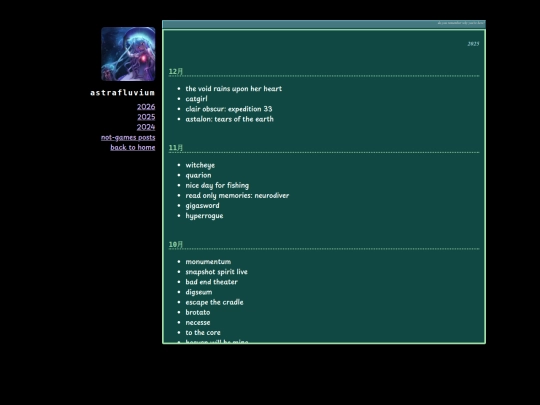The height and width of the screenshot is (405, 540).
Task: Click 'to the core' entry
Action: [203, 333]
